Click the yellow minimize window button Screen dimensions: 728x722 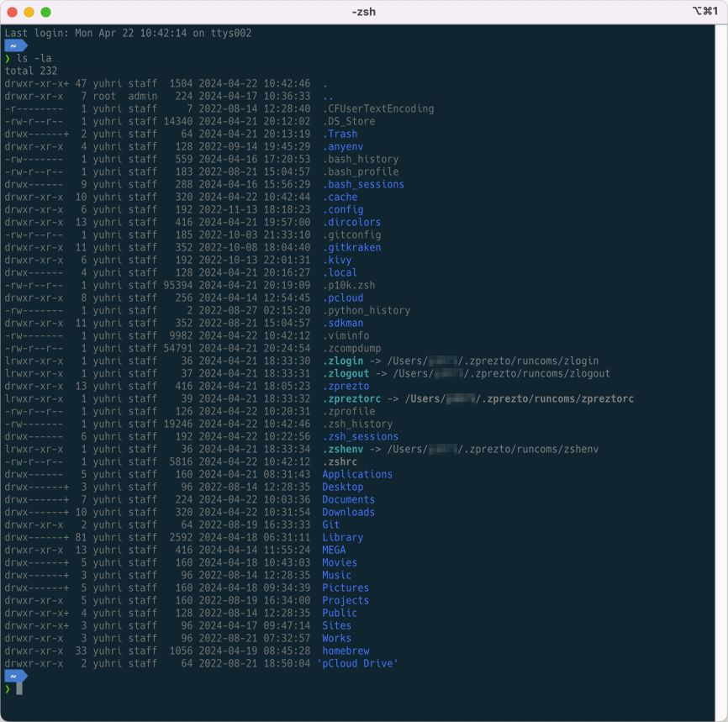point(29,12)
